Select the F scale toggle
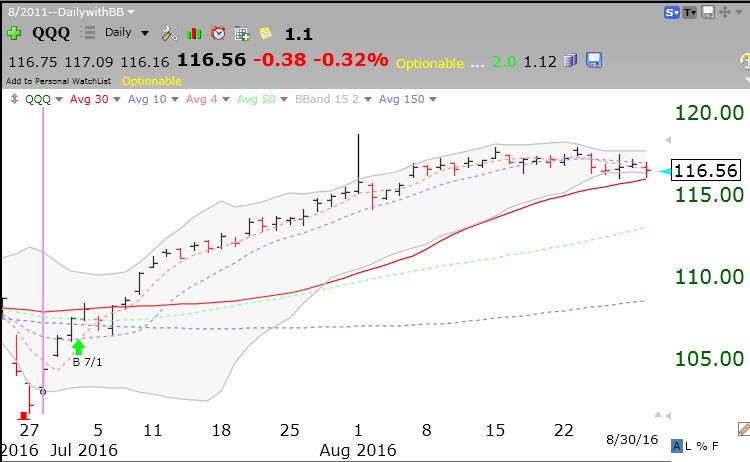Screen dimensions: 750x462 coord(715,446)
